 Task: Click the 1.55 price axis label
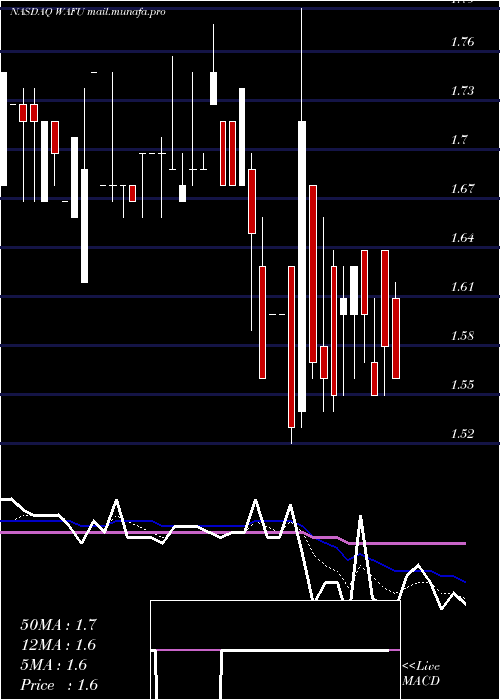tap(462, 385)
